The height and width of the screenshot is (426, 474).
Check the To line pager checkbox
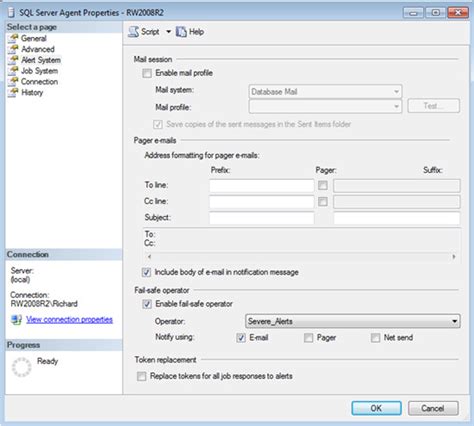coord(323,185)
